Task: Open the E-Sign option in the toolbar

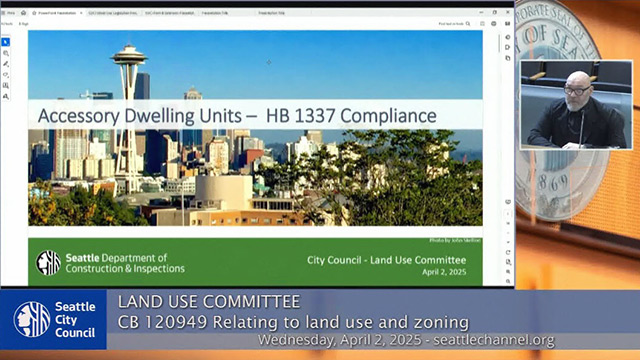Action: (x=24, y=24)
